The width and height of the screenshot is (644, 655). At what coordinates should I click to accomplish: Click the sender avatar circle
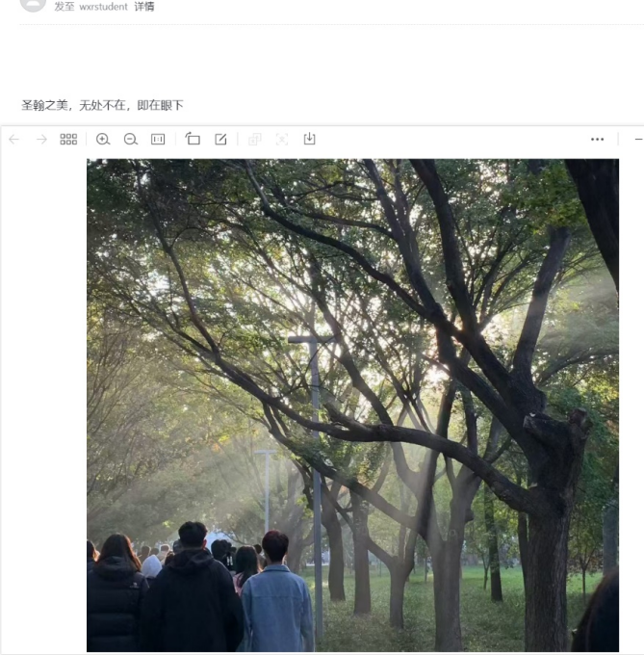pos(33,4)
